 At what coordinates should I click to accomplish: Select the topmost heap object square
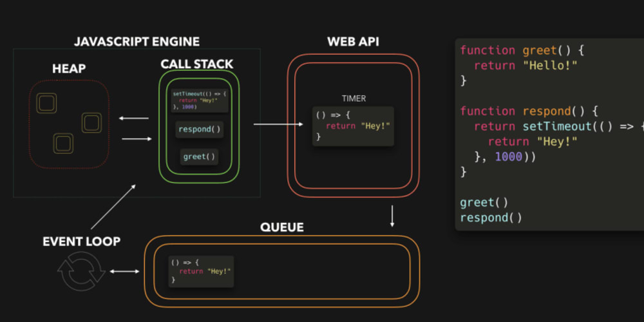pyautogui.click(x=46, y=103)
